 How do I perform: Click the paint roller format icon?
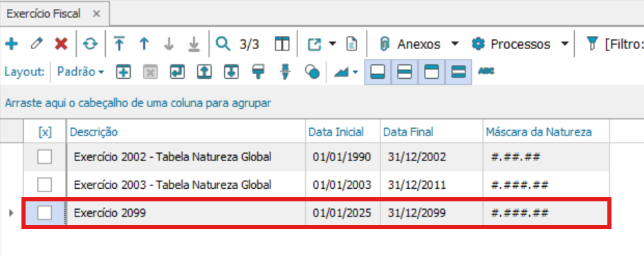click(x=258, y=72)
